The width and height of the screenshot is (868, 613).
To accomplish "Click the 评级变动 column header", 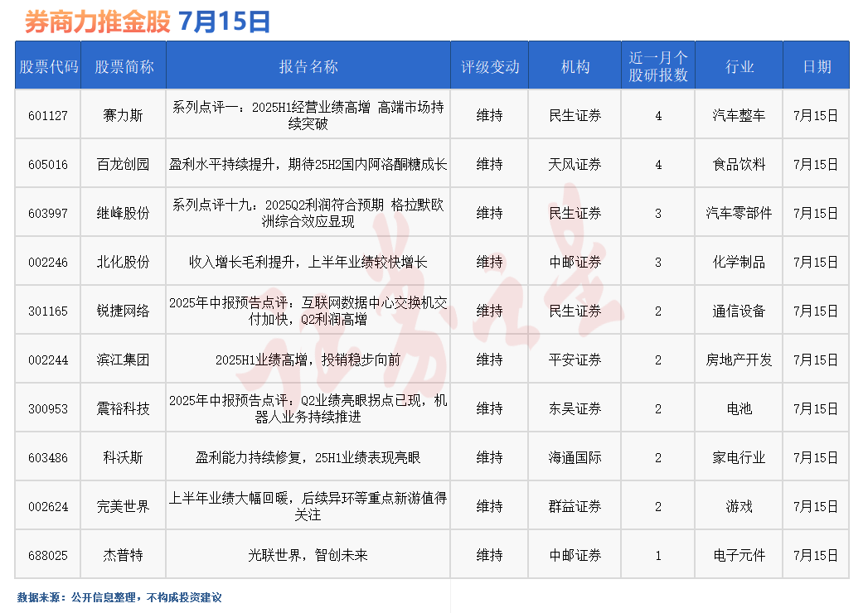I will tap(487, 67).
